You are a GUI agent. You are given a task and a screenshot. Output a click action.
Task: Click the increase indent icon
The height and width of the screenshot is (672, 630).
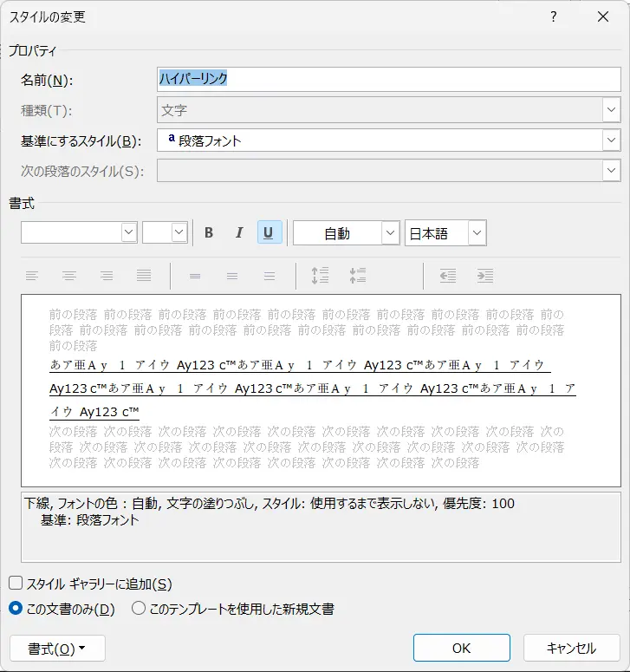[484, 276]
